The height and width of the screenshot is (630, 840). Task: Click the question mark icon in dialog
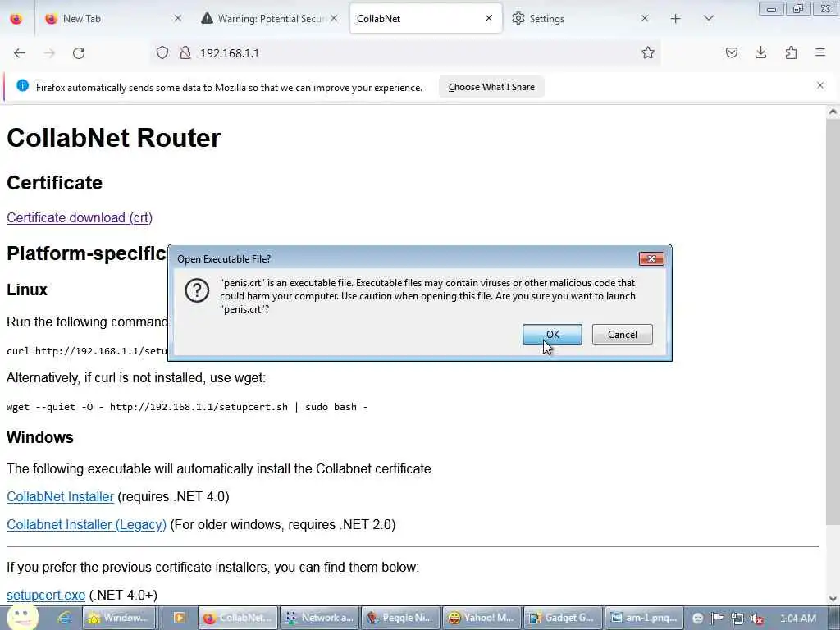pos(197,291)
